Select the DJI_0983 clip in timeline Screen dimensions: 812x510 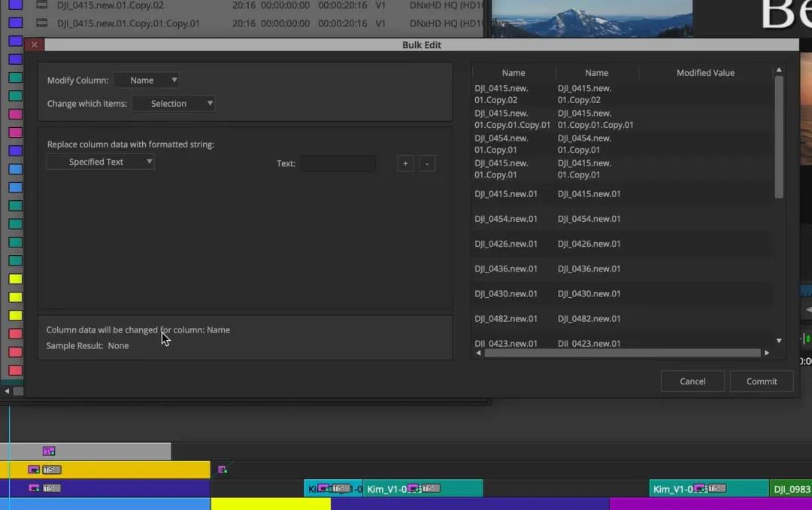click(791, 489)
